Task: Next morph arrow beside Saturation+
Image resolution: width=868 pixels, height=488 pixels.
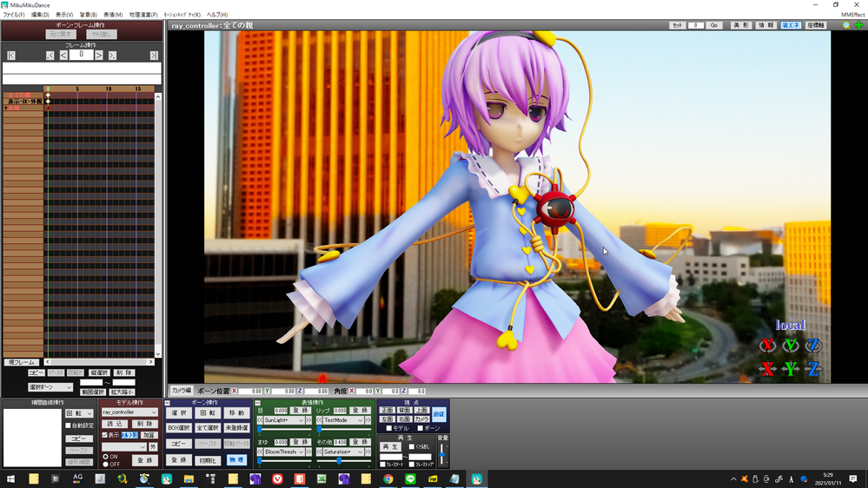Action: coord(368,452)
